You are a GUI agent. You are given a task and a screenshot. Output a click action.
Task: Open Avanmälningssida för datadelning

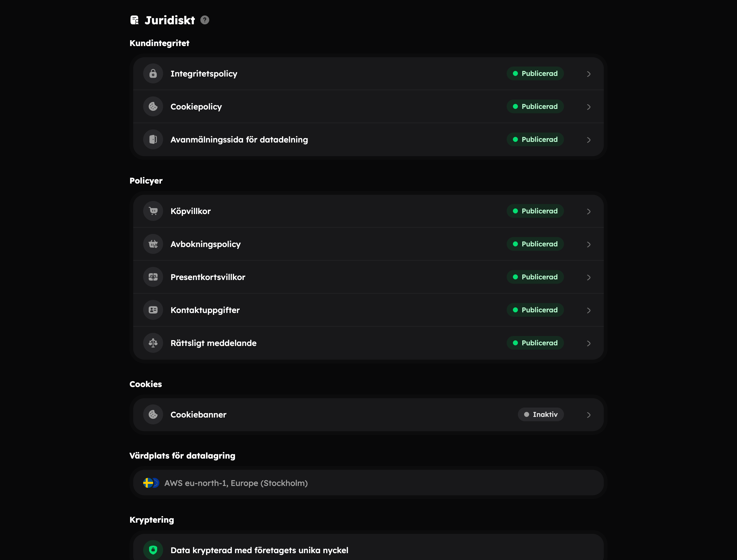click(368, 140)
